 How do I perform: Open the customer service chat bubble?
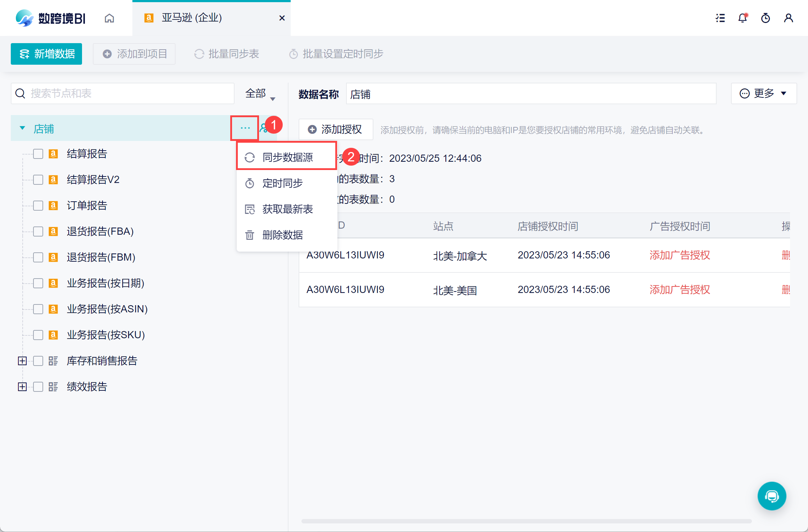[772, 496]
